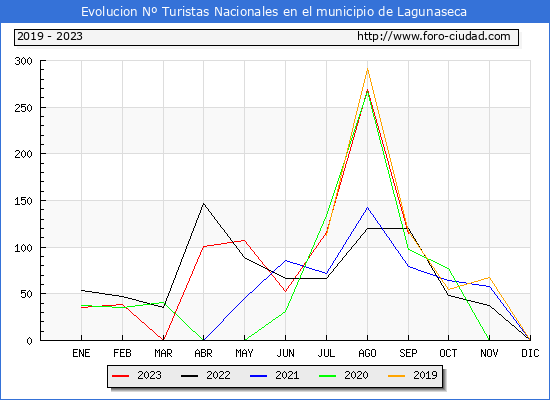This screenshot has width=550, height=400.
Task: Select the 2021 legend label
Action: [287, 375]
